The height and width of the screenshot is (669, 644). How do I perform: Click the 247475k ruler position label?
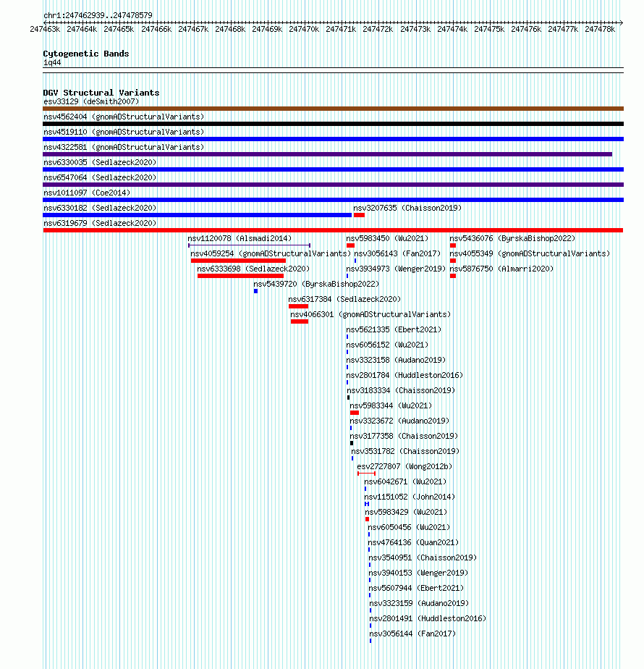[x=489, y=29]
